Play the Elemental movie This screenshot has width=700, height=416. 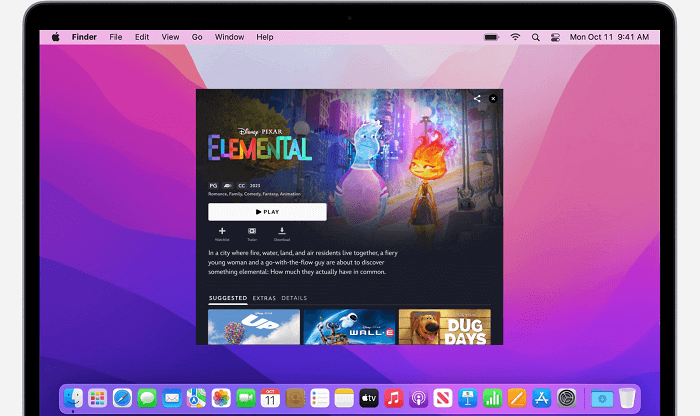tap(267, 212)
